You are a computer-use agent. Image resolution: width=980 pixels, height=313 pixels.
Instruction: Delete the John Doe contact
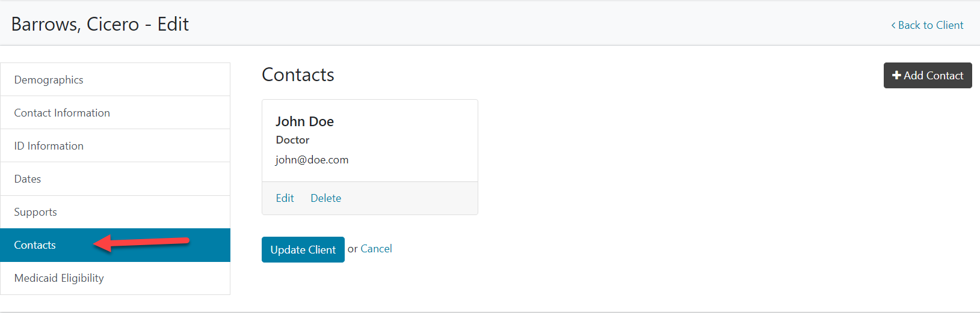325,198
